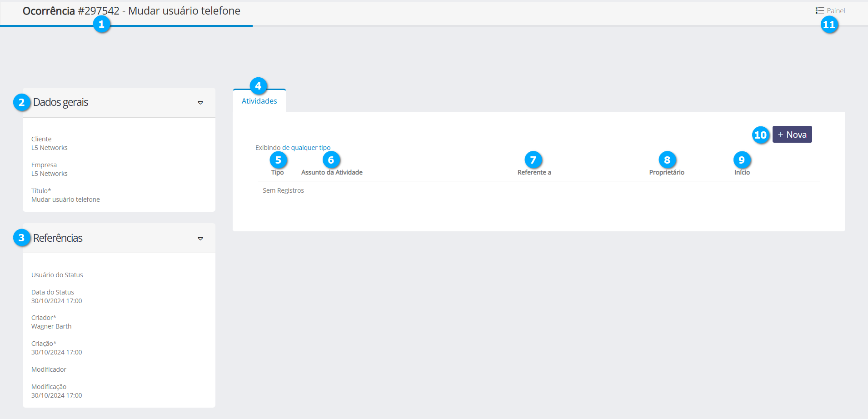This screenshot has width=868, height=419.
Task: Sort by Proprietário column header
Action: pos(666,173)
